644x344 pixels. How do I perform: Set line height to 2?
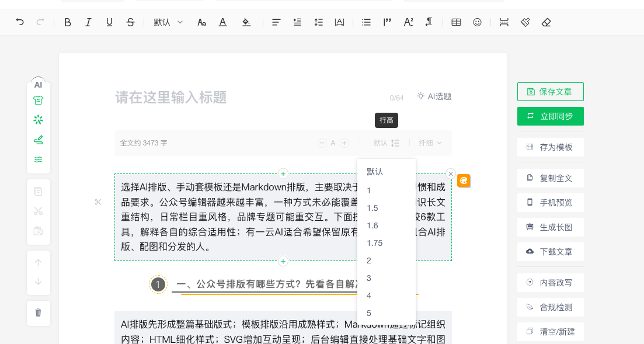point(387,260)
